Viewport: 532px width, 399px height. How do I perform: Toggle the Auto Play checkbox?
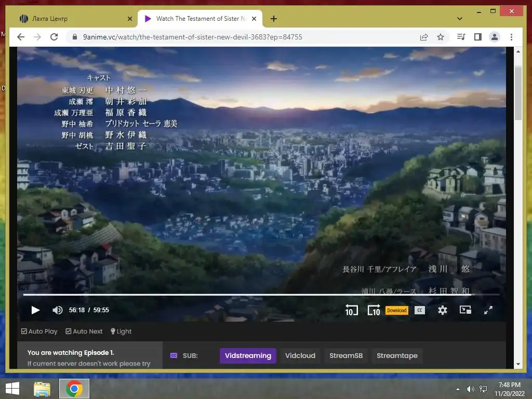point(39,331)
